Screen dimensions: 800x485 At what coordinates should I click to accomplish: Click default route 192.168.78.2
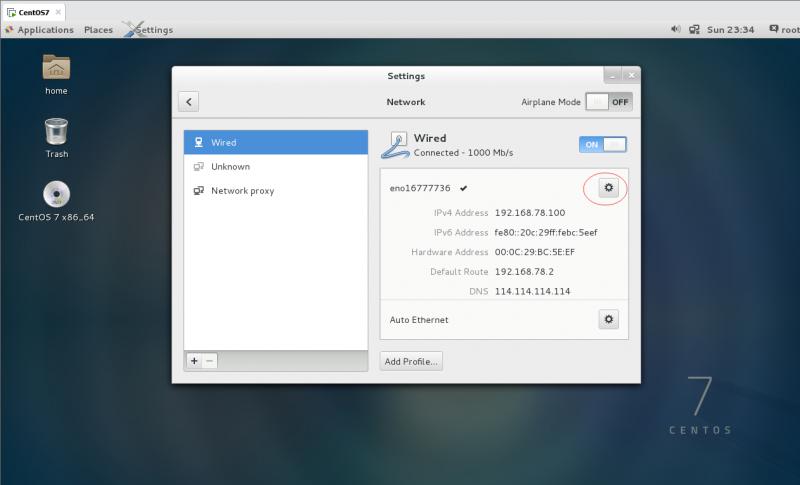tap(524, 271)
